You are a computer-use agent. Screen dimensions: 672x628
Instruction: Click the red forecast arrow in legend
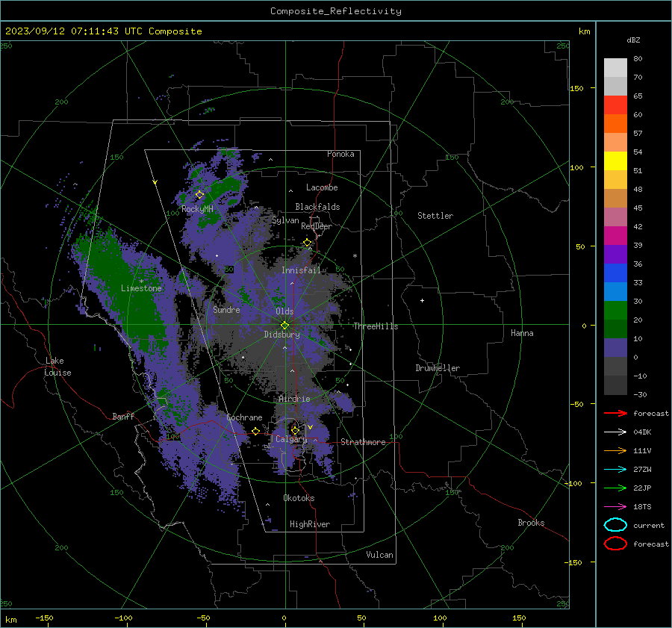[x=615, y=413]
